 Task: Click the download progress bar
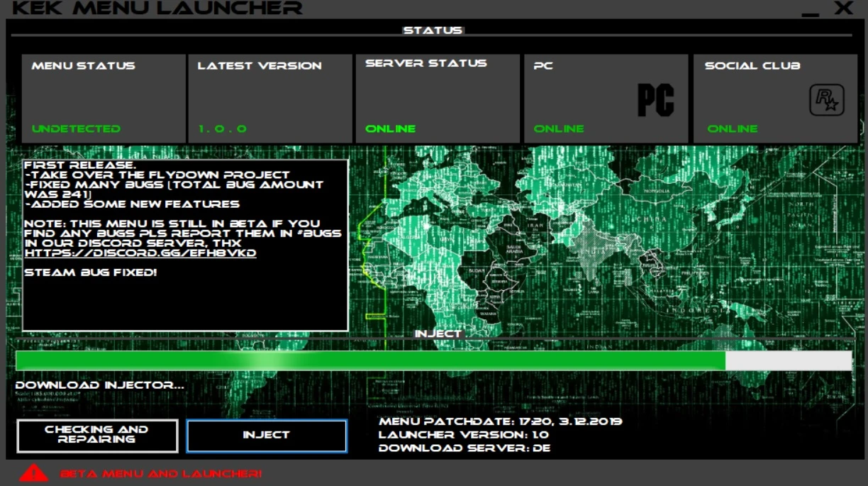pyautogui.click(x=433, y=360)
